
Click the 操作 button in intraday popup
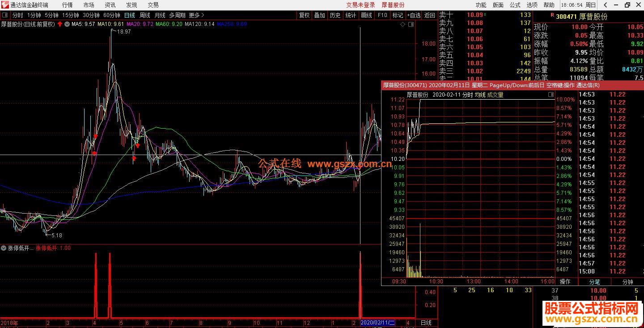565,282
